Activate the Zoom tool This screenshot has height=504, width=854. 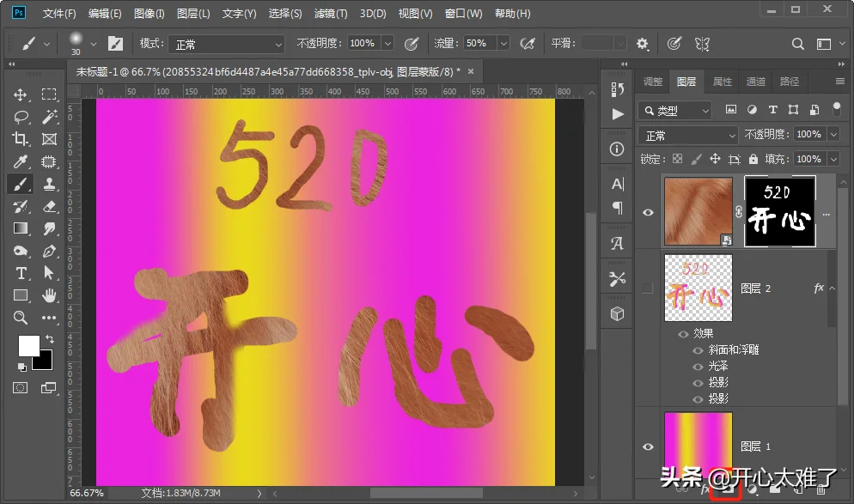point(20,318)
